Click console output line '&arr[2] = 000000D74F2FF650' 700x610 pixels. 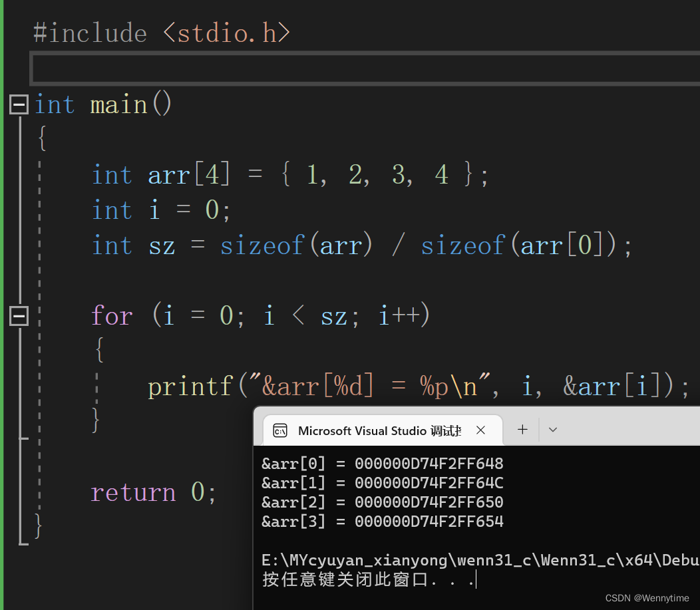(x=383, y=502)
